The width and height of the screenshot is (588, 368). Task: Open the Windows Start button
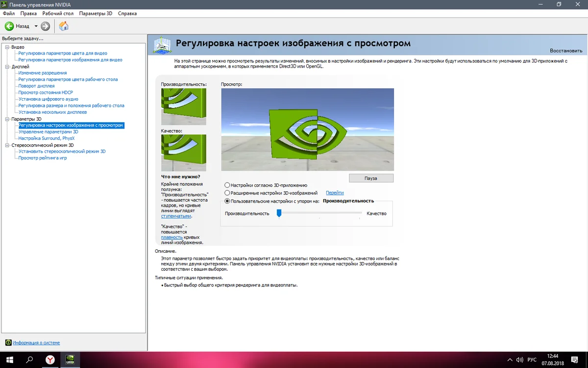(10, 360)
